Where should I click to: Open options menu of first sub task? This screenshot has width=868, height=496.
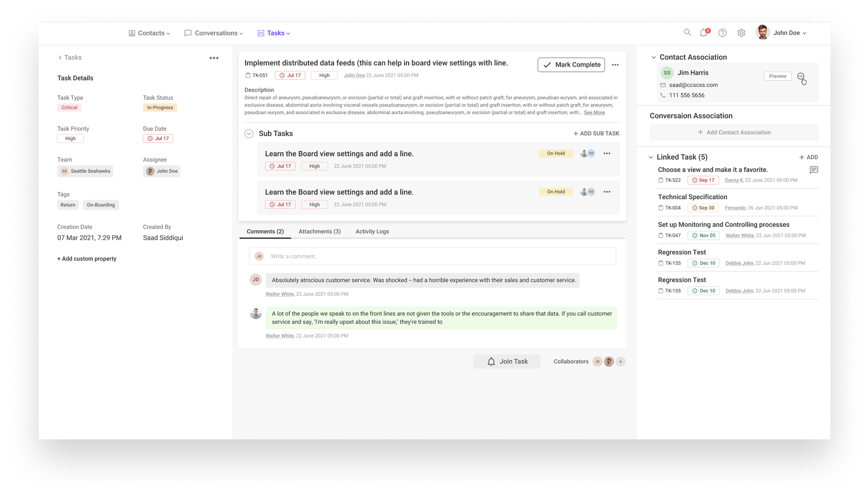pyautogui.click(x=607, y=153)
